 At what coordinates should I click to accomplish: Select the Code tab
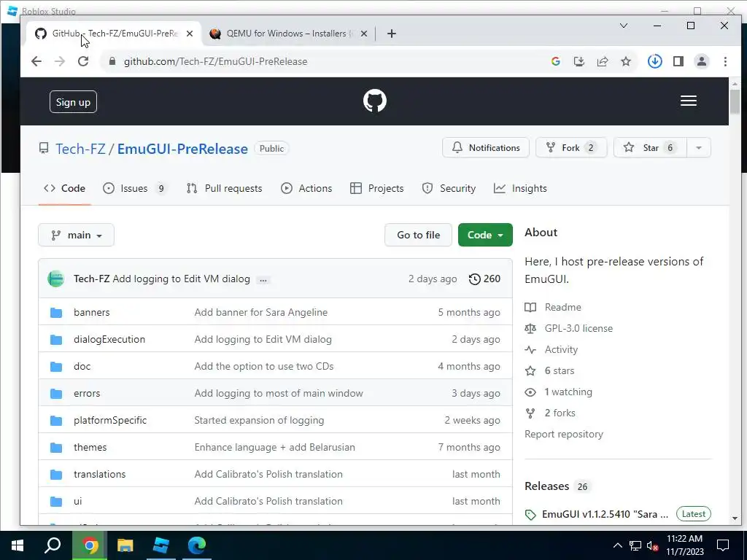(x=64, y=189)
